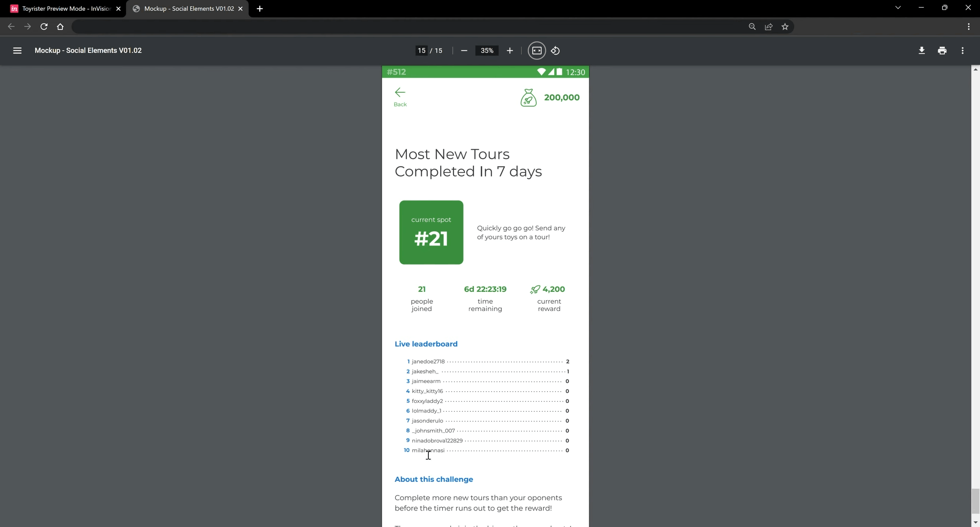Download the PDF file
Screen dimensions: 980x527
[921, 51]
